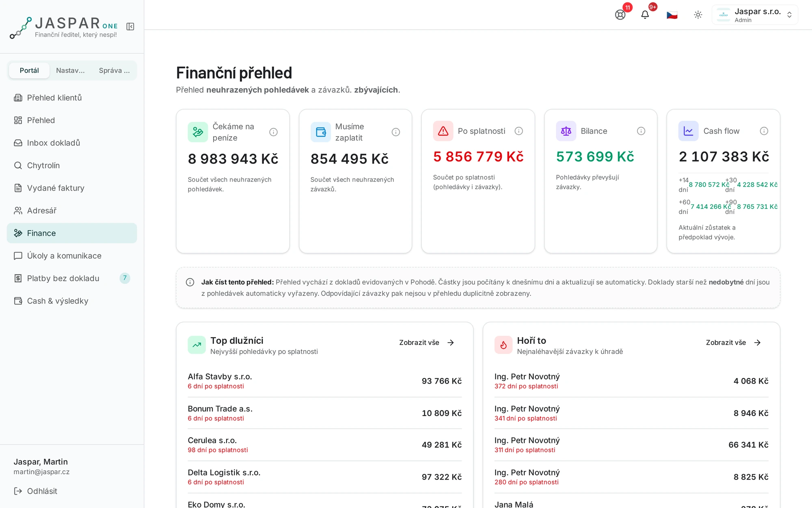Viewport: 812px width, 508px height.
Task: Expand Jaspar s.r.o. account switcher
Action: tap(755, 15)
